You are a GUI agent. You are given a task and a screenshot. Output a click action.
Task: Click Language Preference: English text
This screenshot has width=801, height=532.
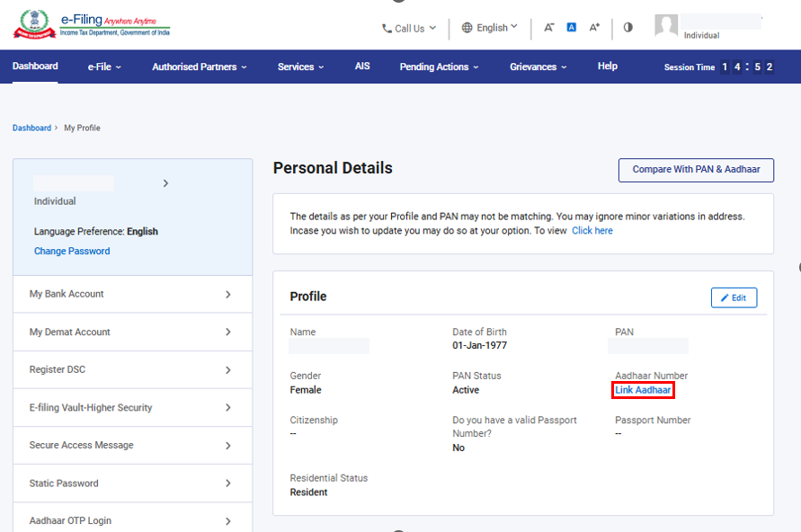point(96,232)
